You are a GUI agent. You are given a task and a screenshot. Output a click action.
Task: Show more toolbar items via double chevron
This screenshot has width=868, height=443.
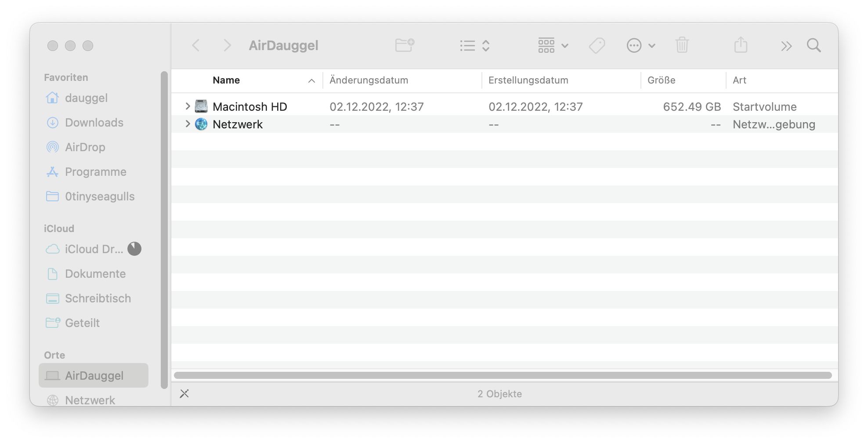tap(786, 46)
